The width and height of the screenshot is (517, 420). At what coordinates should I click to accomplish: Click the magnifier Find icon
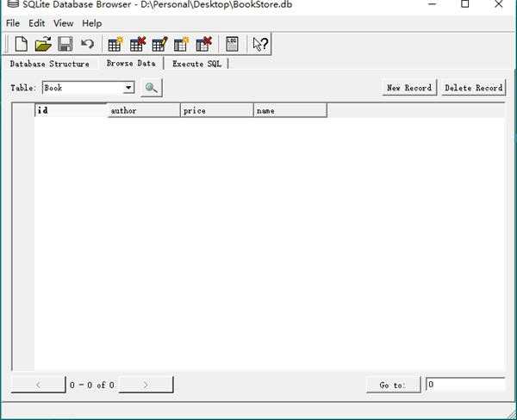(152, 88)
